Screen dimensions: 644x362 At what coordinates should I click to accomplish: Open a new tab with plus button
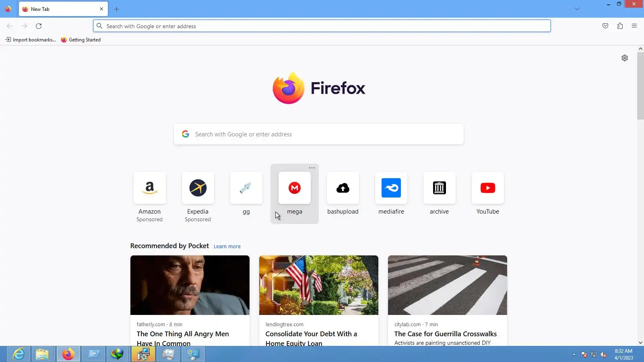116,9
